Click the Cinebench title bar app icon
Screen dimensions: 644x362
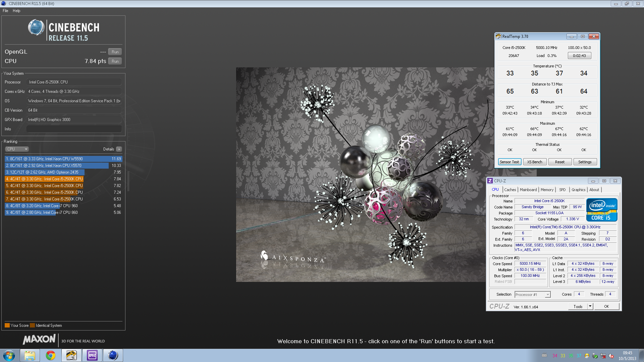pos(4,3)
